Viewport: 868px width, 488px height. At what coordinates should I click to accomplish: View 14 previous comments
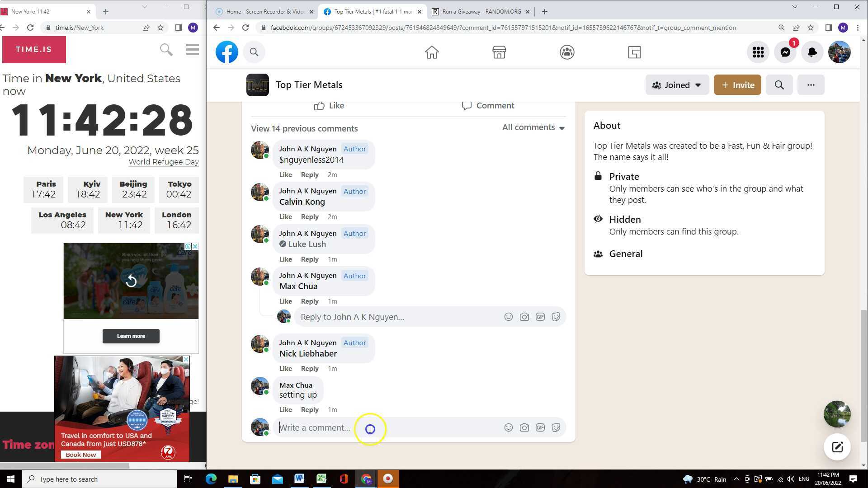point(304,128)
